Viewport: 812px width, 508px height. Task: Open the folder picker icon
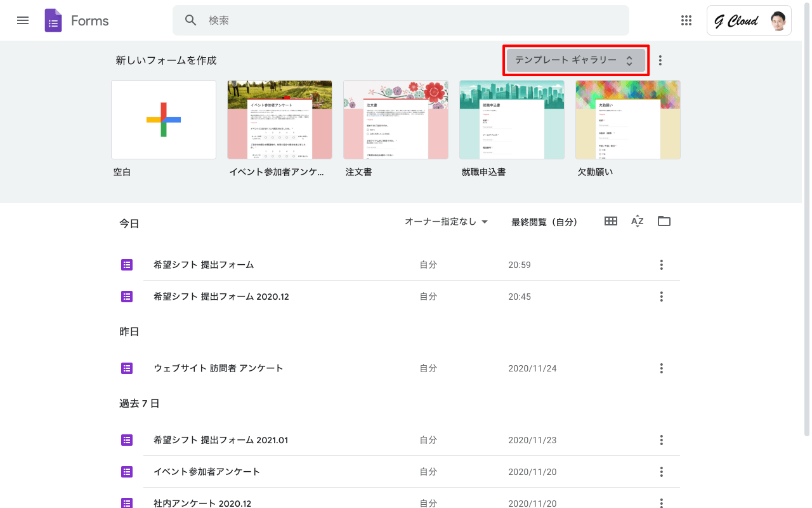[664, 221]
